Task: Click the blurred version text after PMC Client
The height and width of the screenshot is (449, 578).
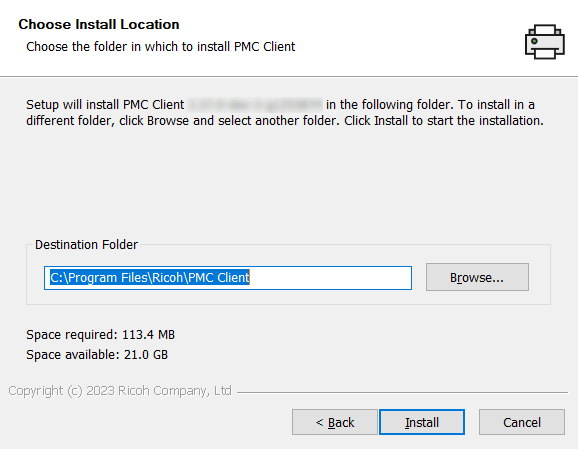Action: pyautogui.click(x=255, y=105)
